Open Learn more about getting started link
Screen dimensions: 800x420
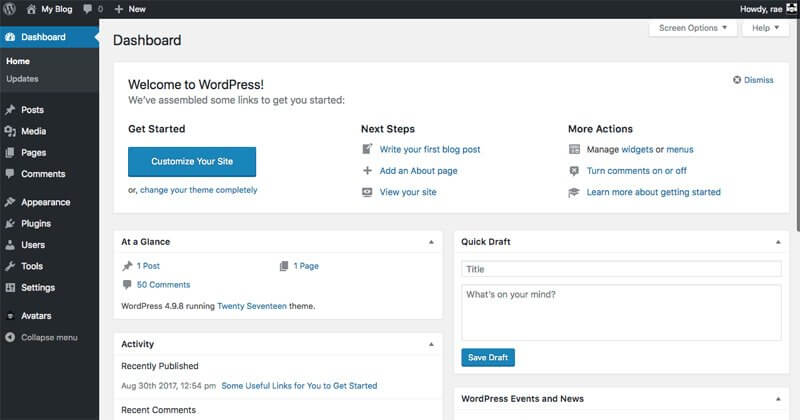[654, 192]
